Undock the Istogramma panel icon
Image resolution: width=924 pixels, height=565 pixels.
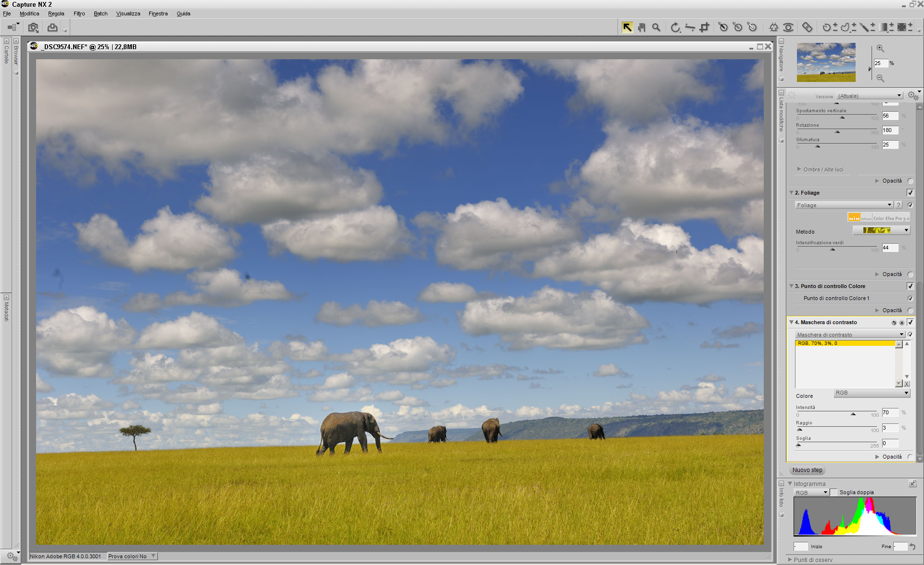click(x=912, y=483)
